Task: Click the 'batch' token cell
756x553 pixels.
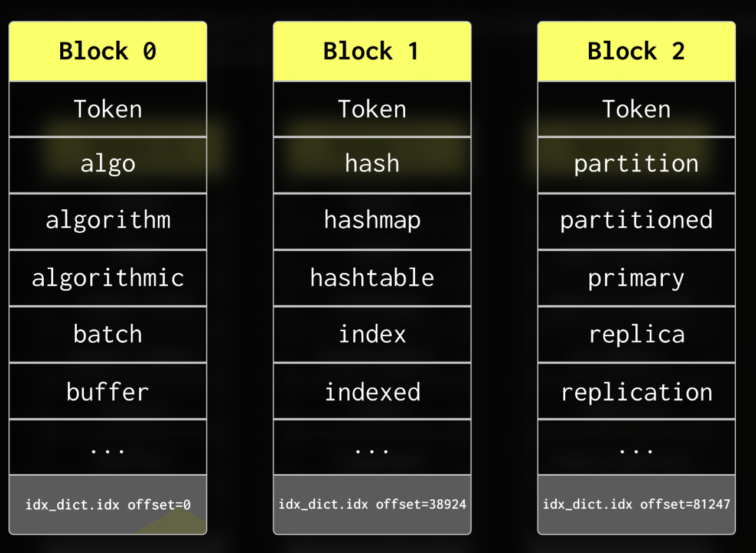Action: (x=107, y=334)
